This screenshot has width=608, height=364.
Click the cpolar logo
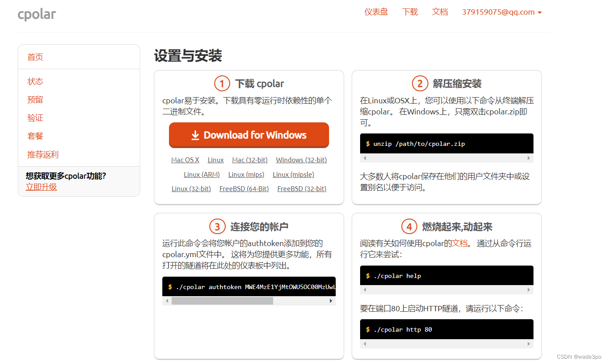pos(37,14)
